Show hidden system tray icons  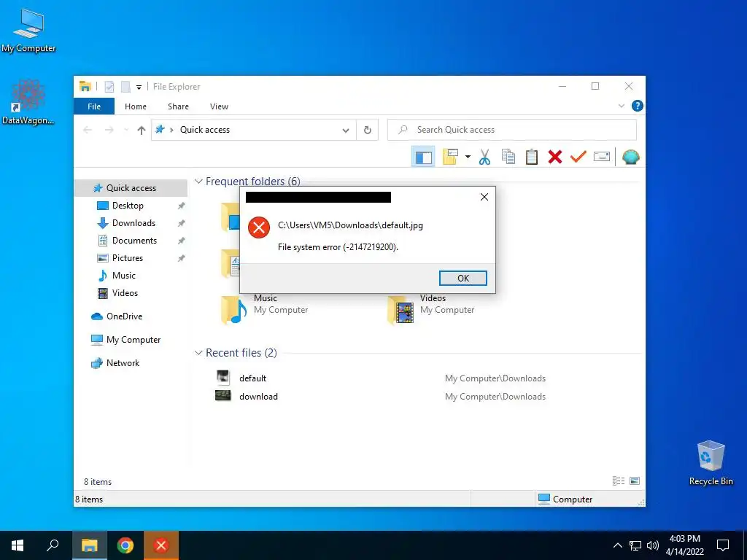pos(617,545)
